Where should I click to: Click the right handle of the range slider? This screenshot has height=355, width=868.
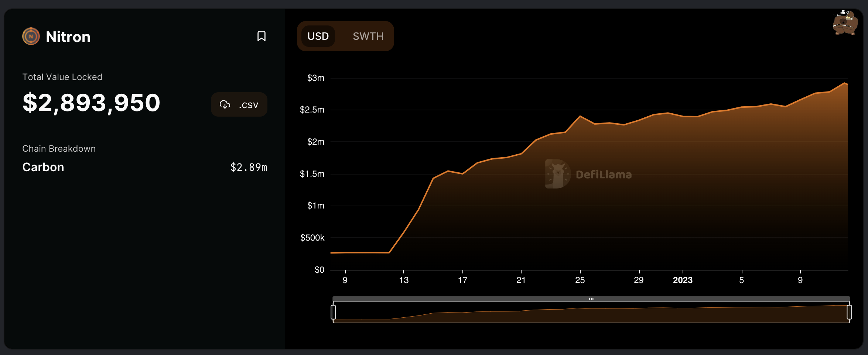click(x=849, y=312)
